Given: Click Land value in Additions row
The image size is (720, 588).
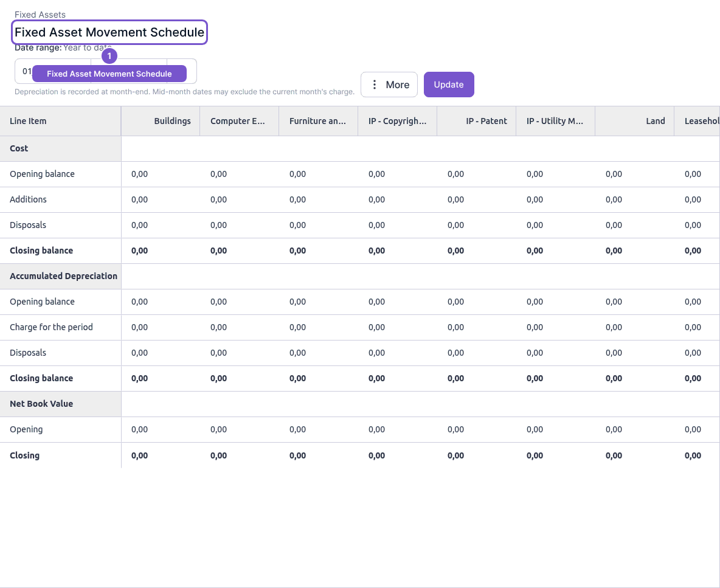Looking at the screenshot, I should pos(614,199).
